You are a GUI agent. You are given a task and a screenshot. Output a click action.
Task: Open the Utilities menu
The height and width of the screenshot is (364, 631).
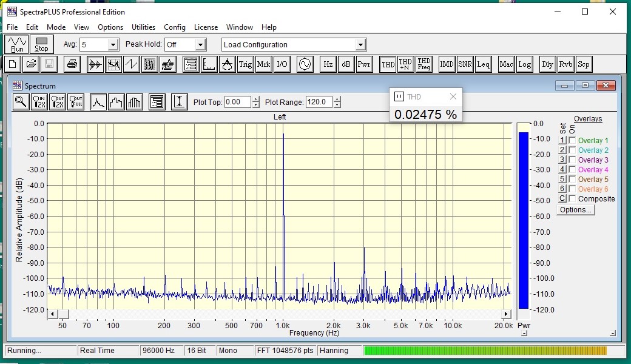coord(143,27)
